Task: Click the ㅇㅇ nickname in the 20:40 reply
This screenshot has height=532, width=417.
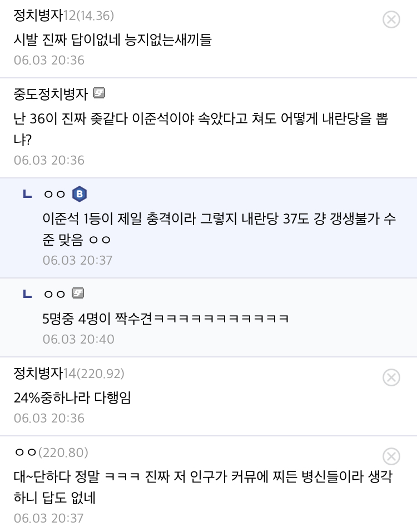Action: [54, 294]
